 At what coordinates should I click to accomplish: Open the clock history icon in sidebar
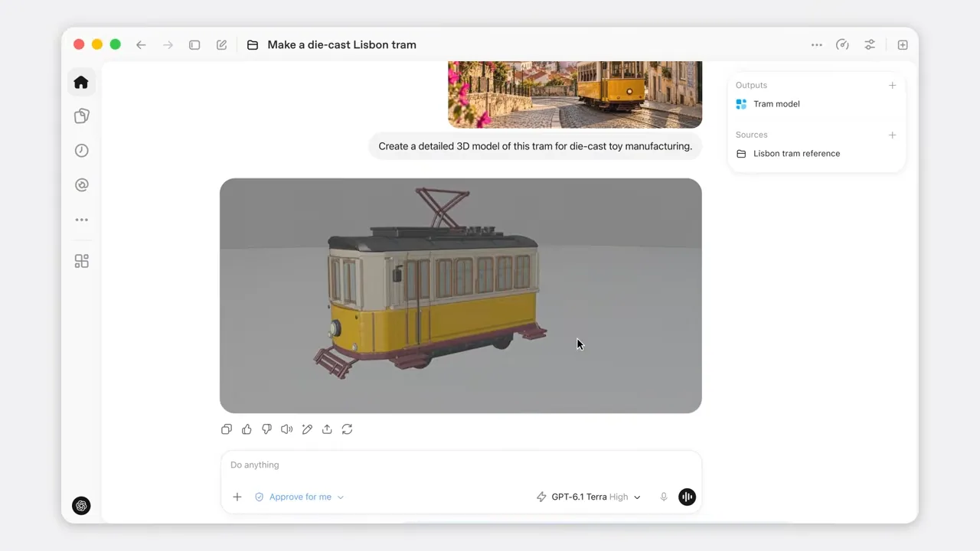[x=81, y=151]
